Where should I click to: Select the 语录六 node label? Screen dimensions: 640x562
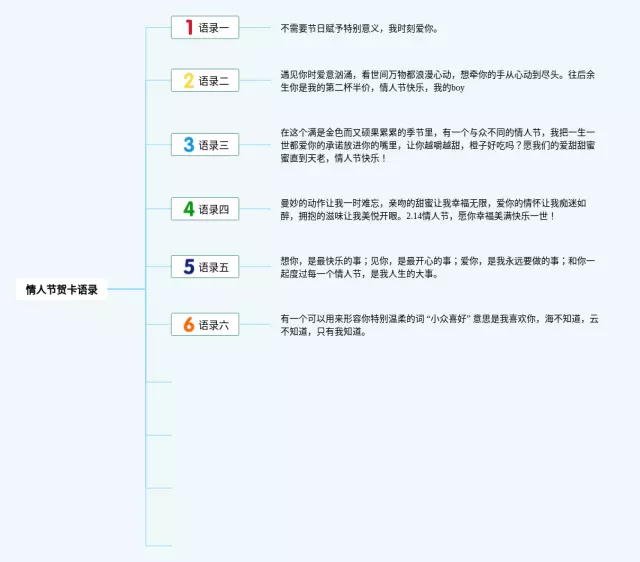213,324
